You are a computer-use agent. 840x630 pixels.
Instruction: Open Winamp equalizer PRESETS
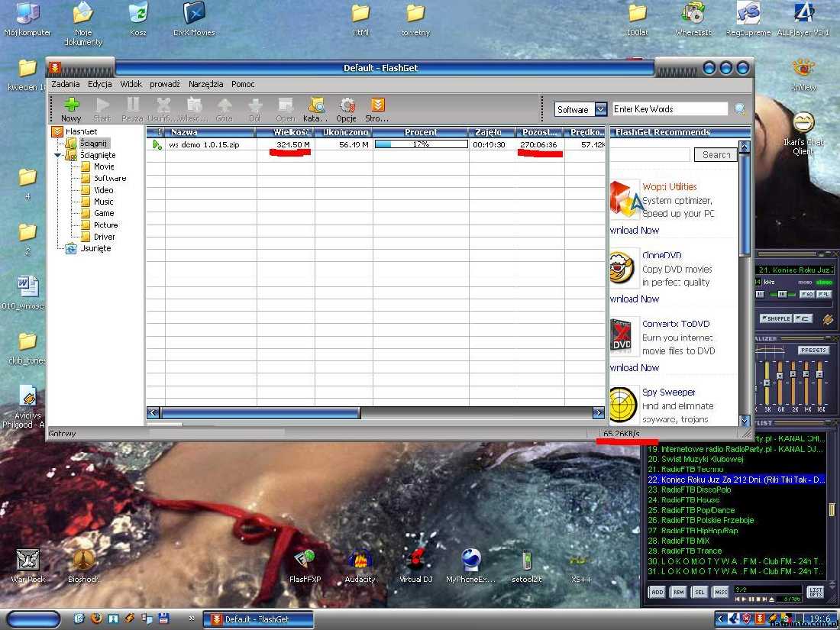[x=814, y=351]
